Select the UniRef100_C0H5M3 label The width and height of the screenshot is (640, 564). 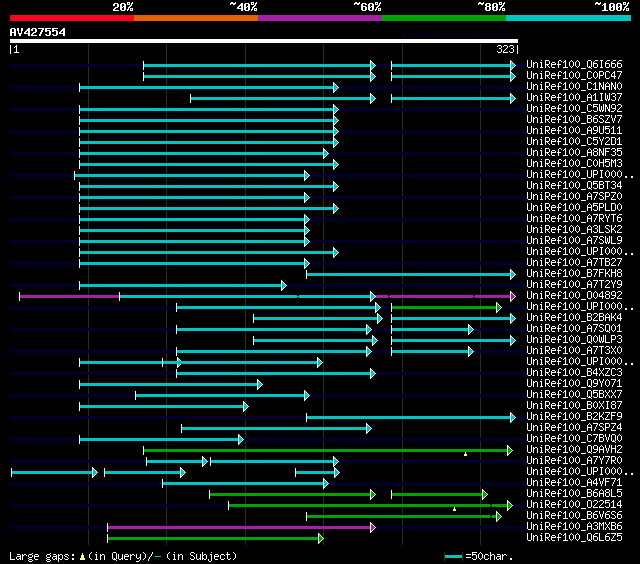574,164
